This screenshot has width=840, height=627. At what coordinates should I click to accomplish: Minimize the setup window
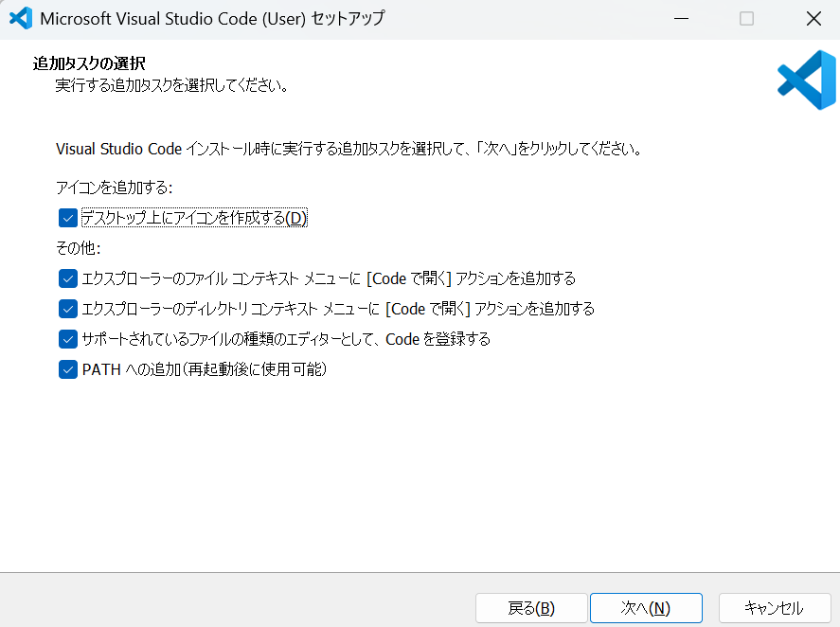681,19
